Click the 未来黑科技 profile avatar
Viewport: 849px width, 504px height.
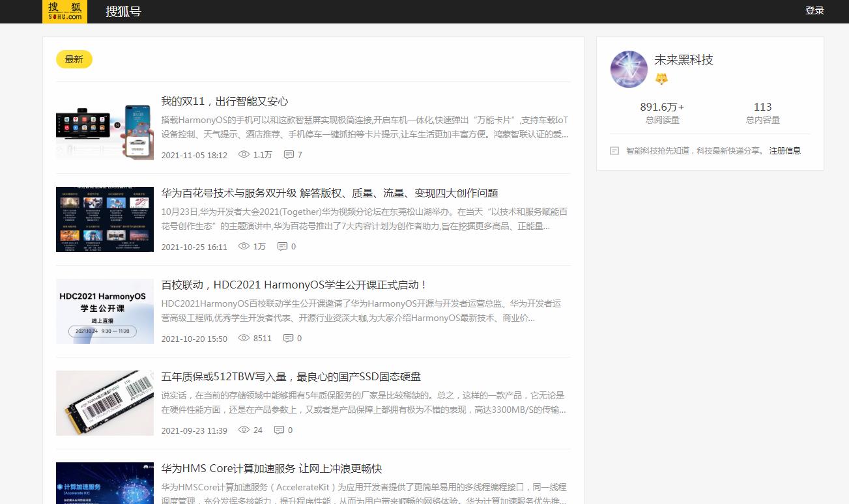point(629,69)
